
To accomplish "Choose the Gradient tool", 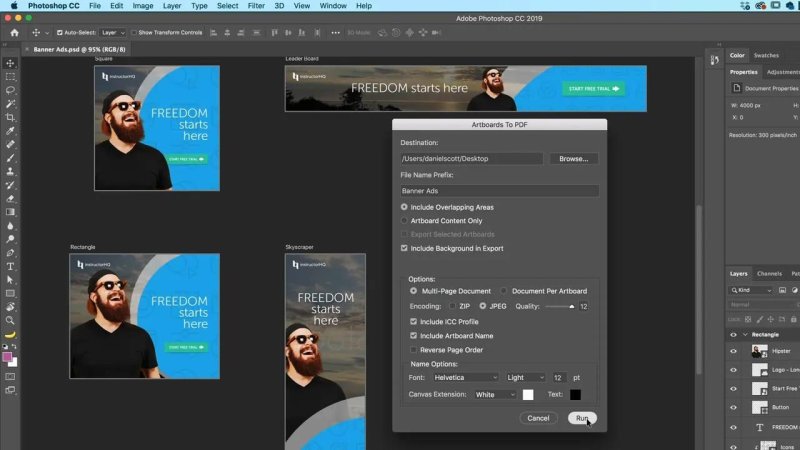I will tap(10, 212).
